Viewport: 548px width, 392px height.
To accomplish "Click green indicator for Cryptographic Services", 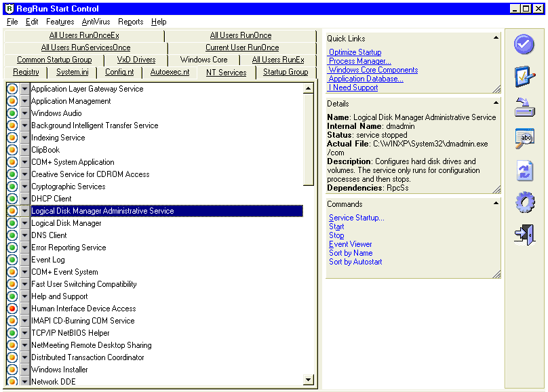I will [x=12, y=187].
